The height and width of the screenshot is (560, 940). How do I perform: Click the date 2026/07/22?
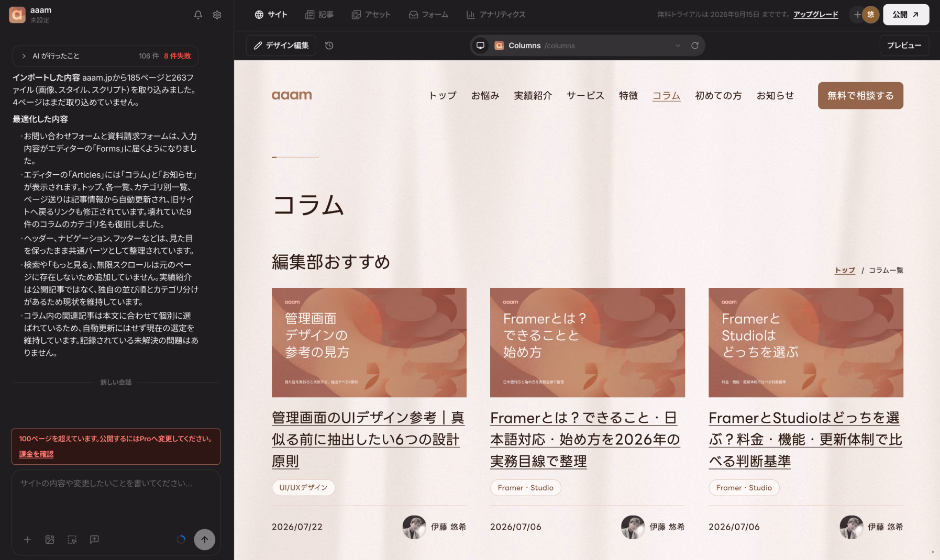click(x=297, y=527)
